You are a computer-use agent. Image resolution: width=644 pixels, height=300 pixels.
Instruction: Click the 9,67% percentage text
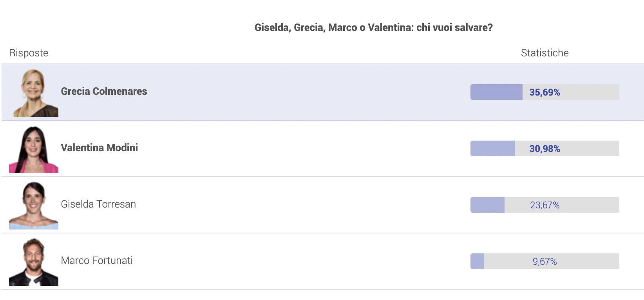pyautogui.click(x=545, y=262)
